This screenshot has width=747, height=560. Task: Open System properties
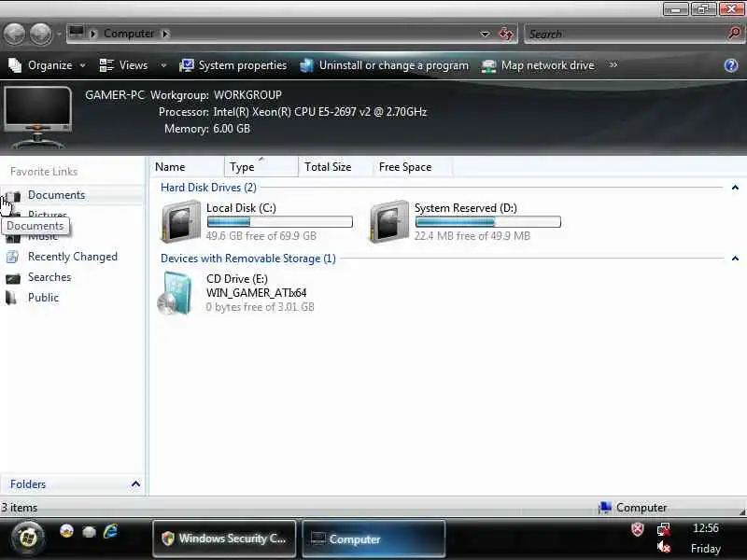pos(233,65)
